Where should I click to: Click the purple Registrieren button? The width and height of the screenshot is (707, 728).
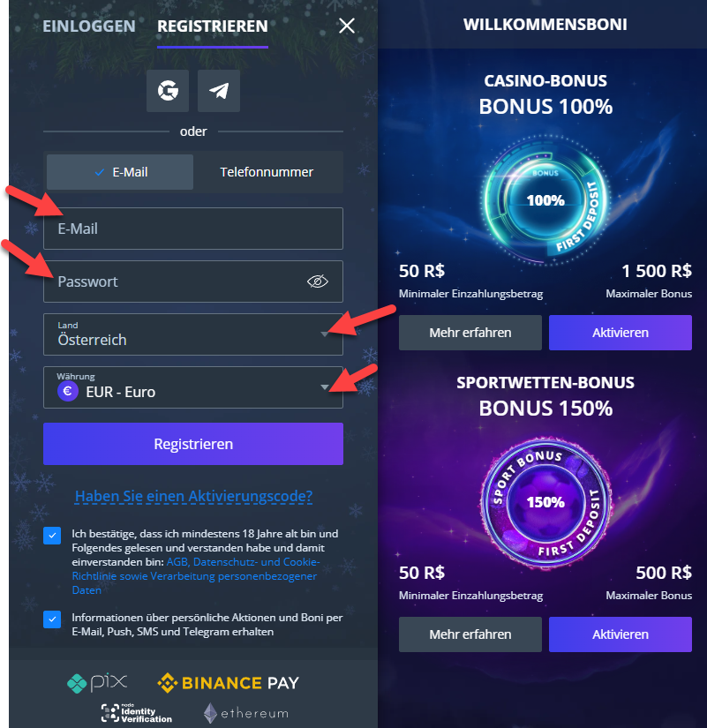(193, 444)
